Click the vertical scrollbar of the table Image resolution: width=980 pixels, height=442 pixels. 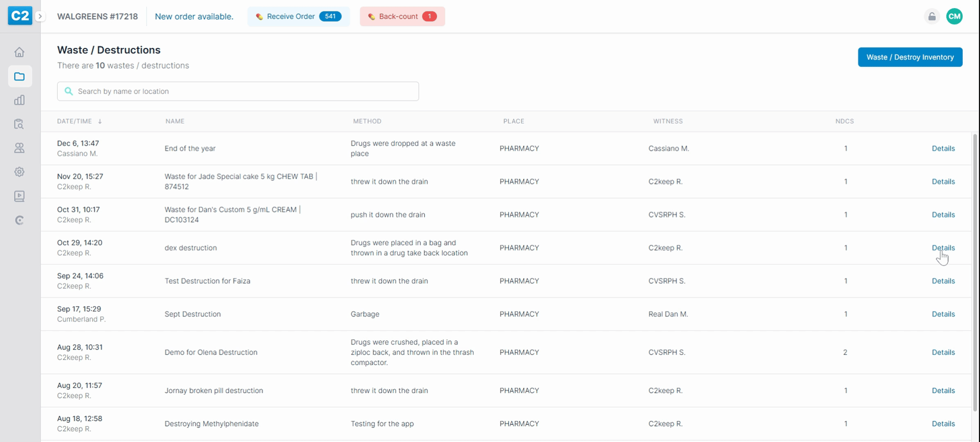tap(975, 270)
